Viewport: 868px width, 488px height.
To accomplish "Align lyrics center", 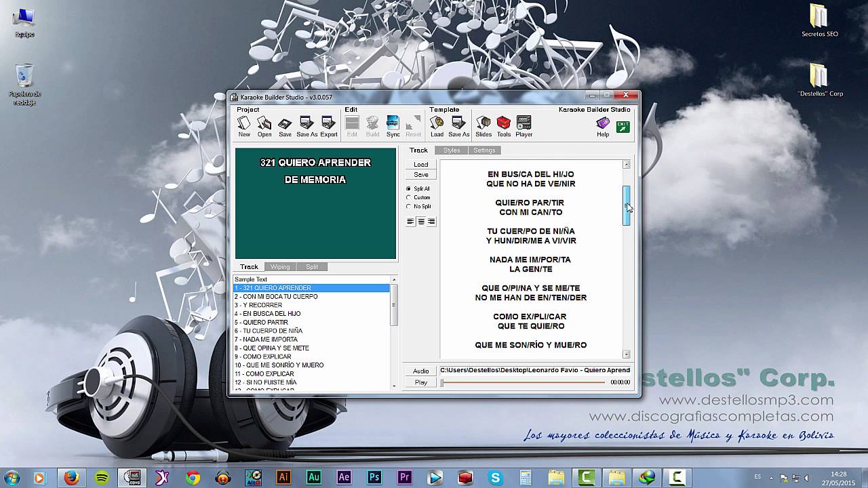I will point(421,222).
